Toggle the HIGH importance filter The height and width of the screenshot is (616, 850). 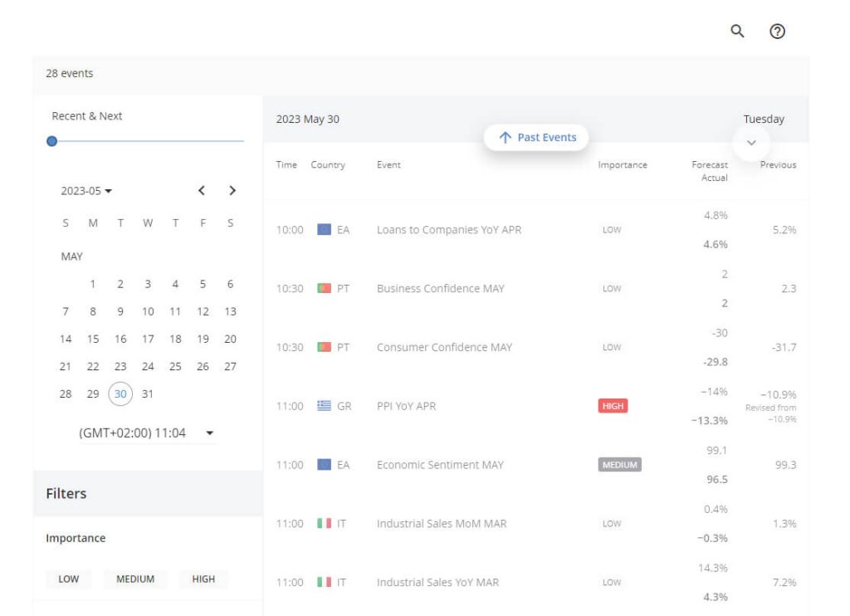203,579
